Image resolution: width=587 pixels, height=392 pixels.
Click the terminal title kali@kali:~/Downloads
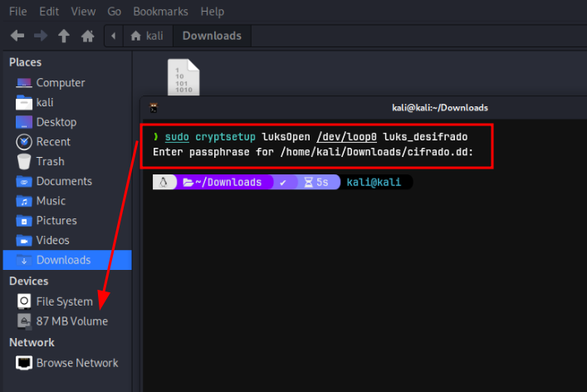(440, 108)
